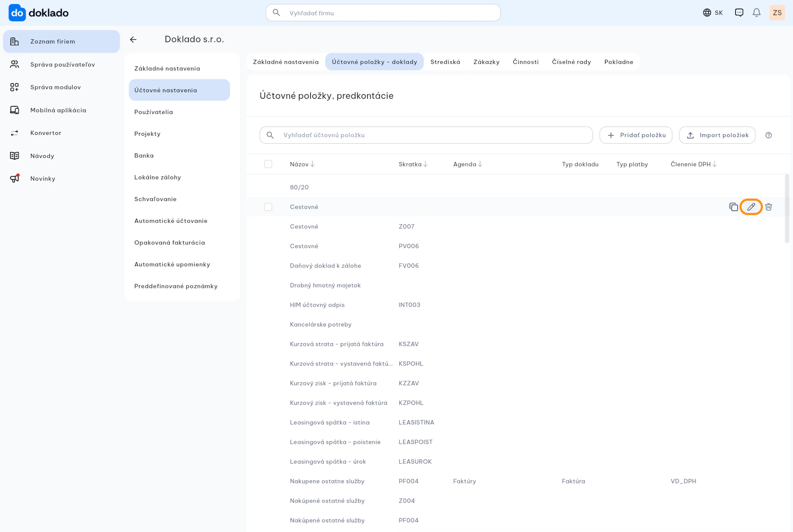Click the Mobilná aplikácia device icon

[14, 110]
